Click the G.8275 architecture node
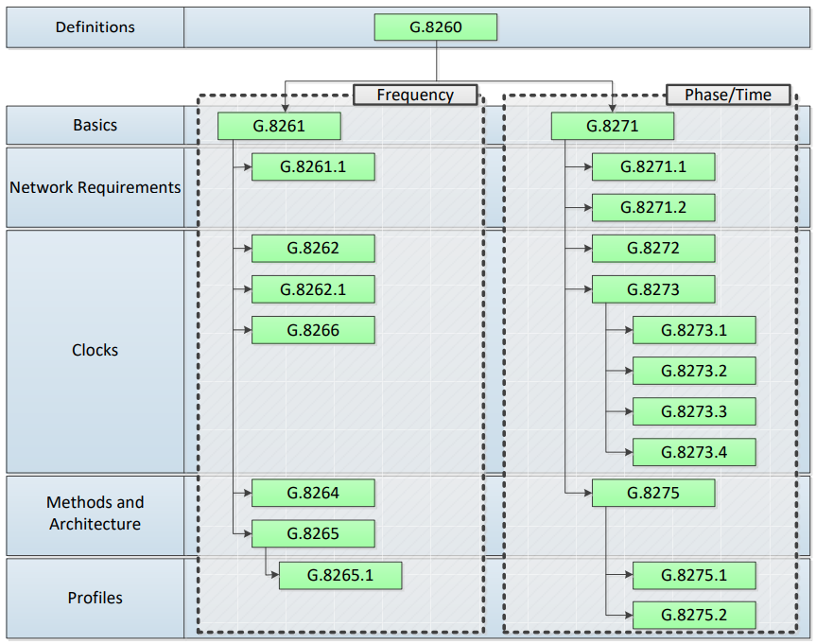Screen dimensions: 816x644 [x=652, y=493]
